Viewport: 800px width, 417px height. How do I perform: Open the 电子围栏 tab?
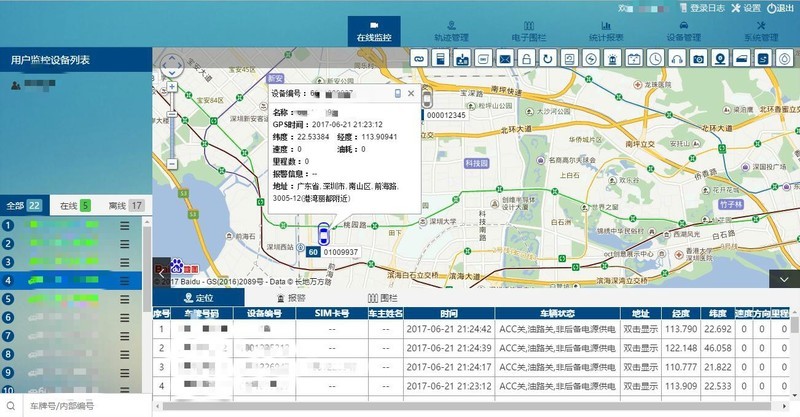[x=529, y=31]
